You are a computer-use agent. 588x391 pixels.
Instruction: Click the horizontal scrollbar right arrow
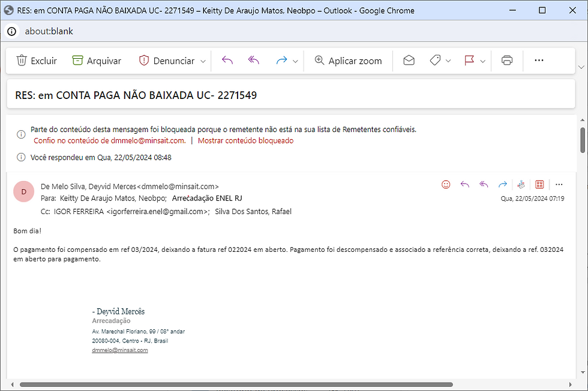coord(571,384)
